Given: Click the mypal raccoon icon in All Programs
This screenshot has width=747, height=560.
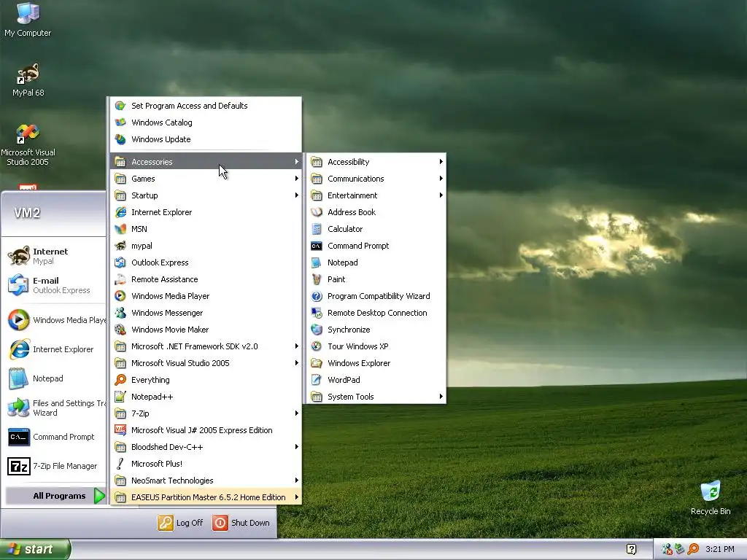Looking at the screenshot, I should (120, 246).
